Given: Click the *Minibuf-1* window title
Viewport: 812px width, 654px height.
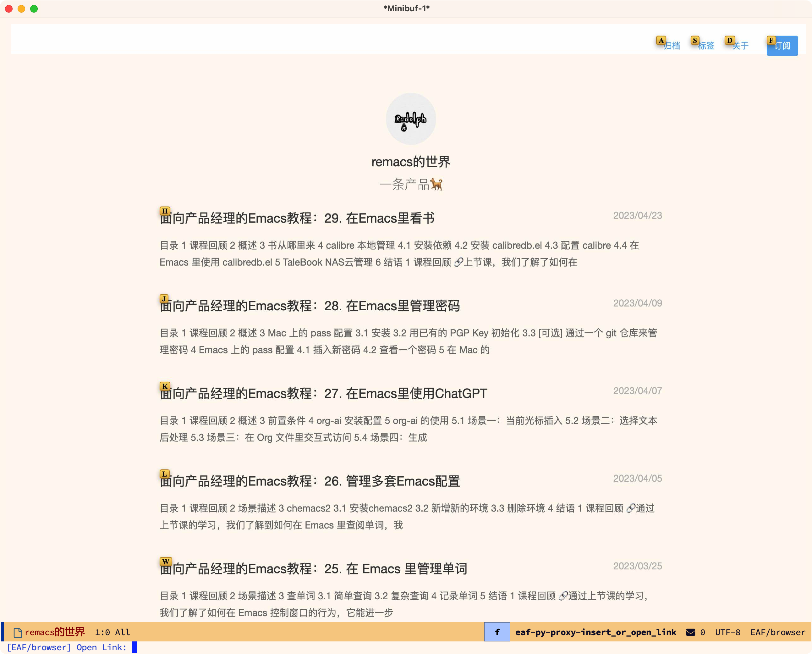Looking at the screenshot, I should (406, 8).
